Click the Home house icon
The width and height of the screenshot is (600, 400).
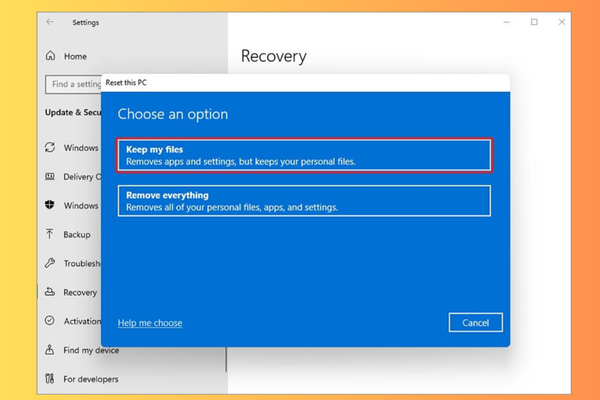point(51,56)
